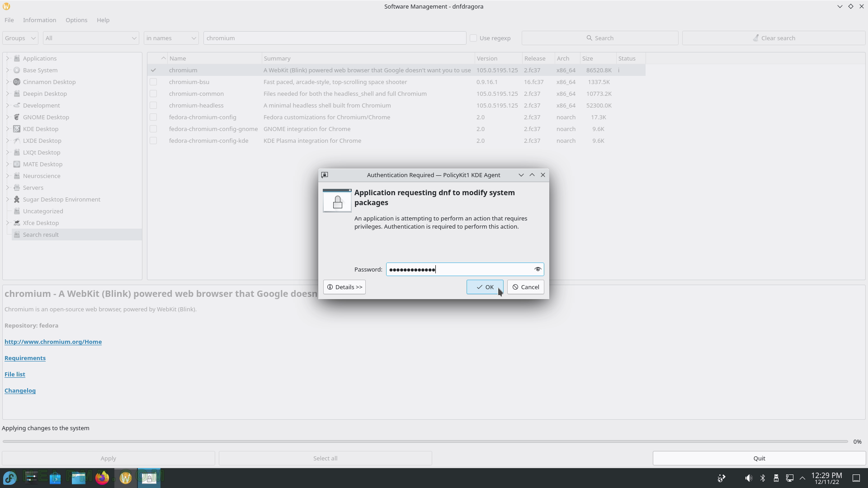Select the PolicyKit authentication taskbar entry
This screenshot has width=868, height=488.
[149, 478]
